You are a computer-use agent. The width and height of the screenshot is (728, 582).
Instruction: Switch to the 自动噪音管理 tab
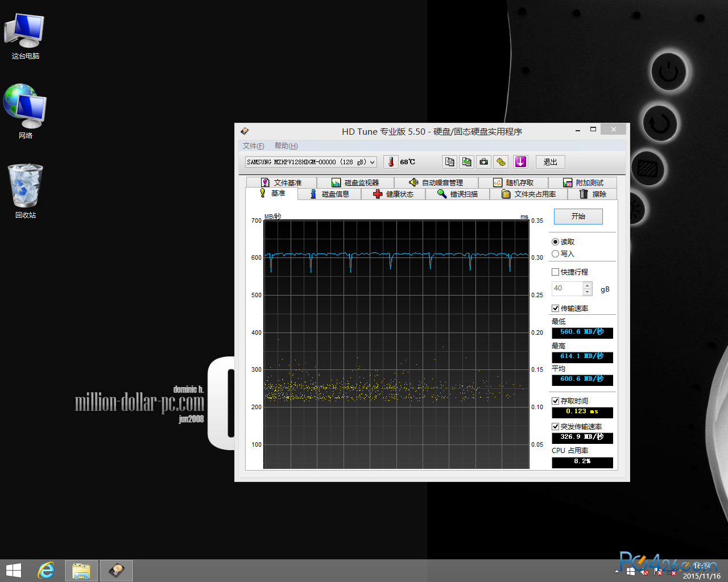[436, 182]
